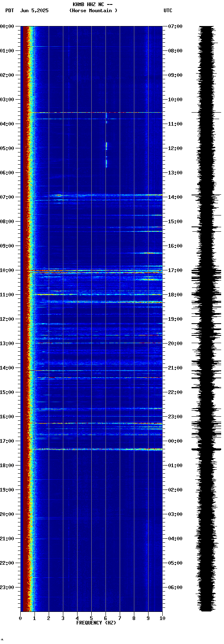
Task: Click the date 'Jun 5,2025'
Action: point(34,11)
